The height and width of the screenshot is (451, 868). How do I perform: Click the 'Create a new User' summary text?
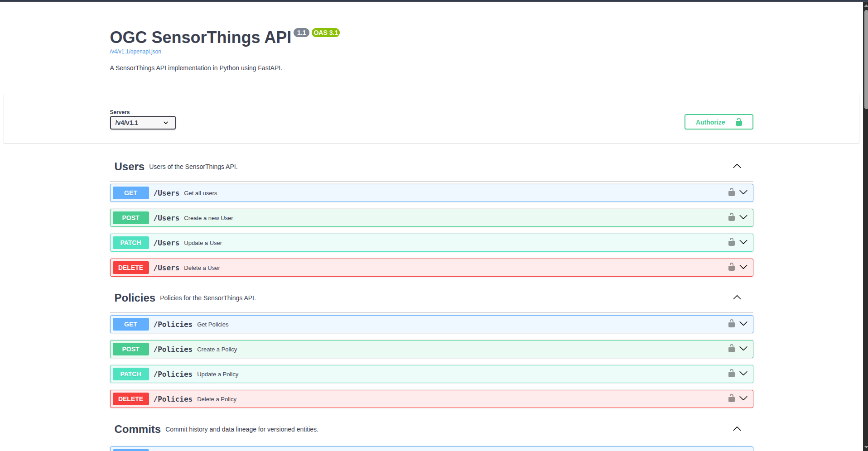(208, 218)
